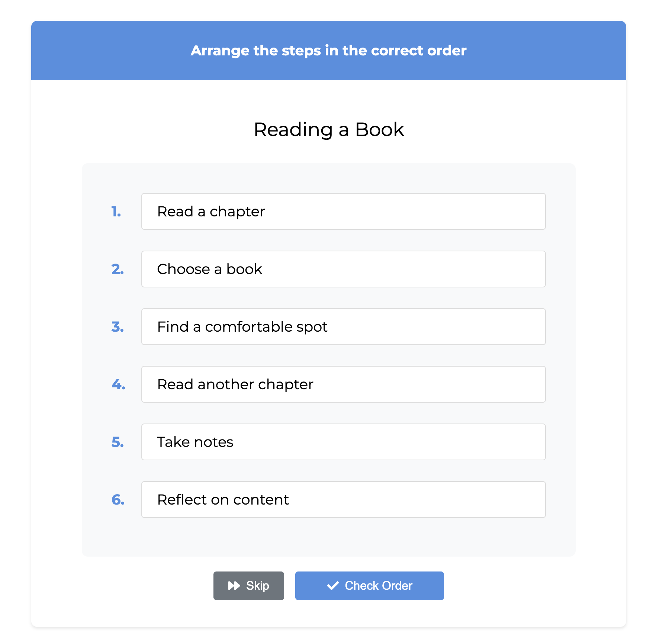Select the 'Choose a book' step
The height and width of the screenshot is (644, 653).
[x=343, y=269]
